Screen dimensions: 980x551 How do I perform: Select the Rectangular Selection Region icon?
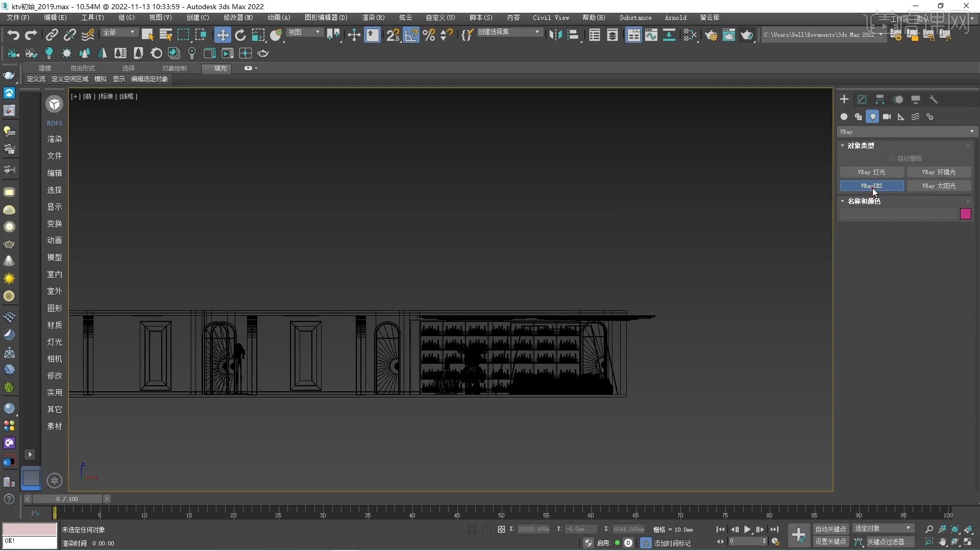(x=183, y=35)
